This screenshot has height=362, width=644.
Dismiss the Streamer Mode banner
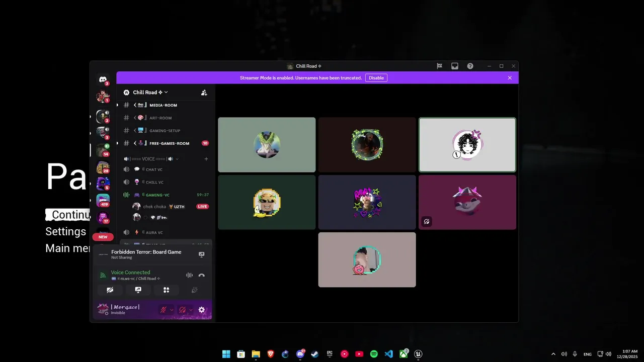pos(510,78)
